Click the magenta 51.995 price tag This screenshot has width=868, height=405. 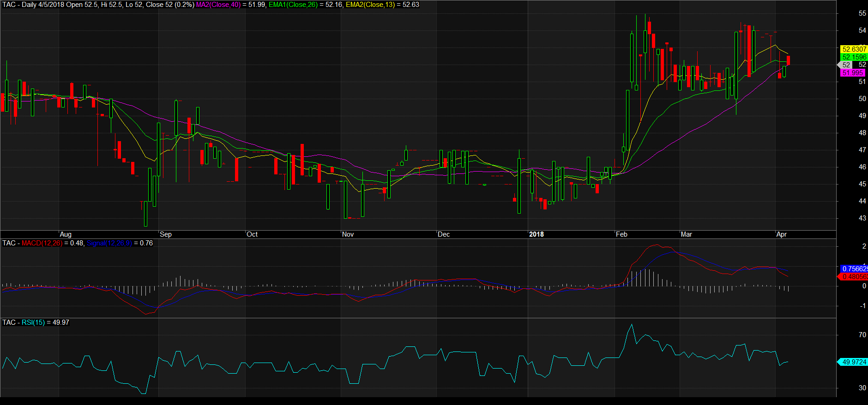(852, 73)
